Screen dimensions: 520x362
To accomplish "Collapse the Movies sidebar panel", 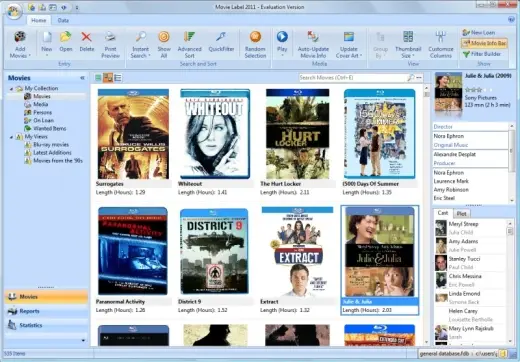I will click(82, 78).
